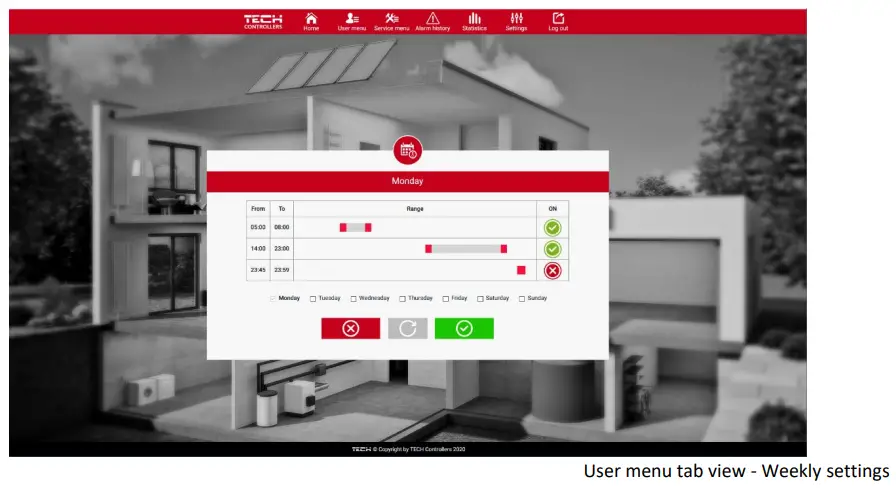Check the Friday checkbox
Viewport: 896px width, 489px height.
coord(446,299)
